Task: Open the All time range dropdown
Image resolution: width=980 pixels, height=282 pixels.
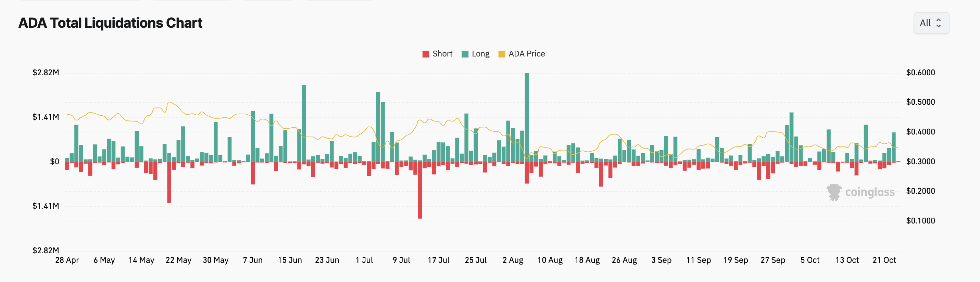Action: click(x=931, y=23)
